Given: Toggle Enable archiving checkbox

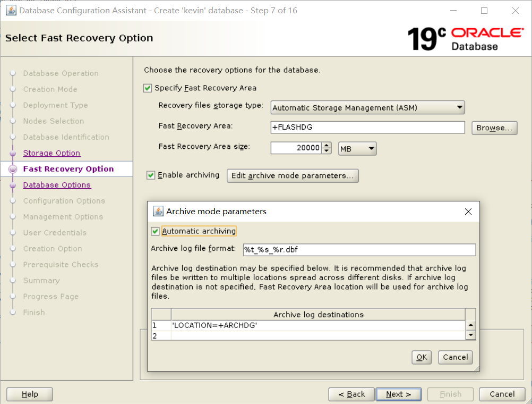Looking at the screenshot, I should pyautogui.click(x=151, y=175).
